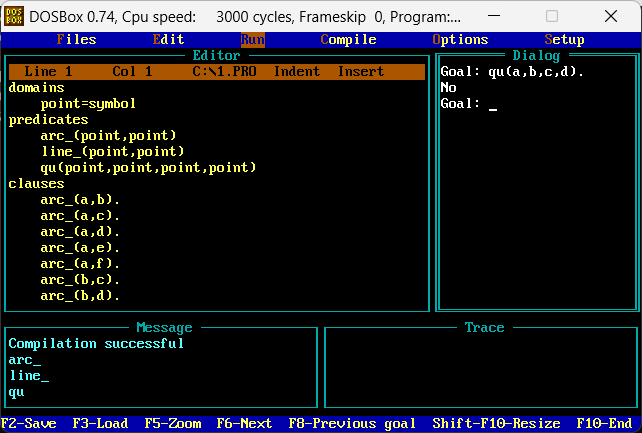Click the clause 'arc_(a,d).'
This screenshot has width=642, height=433.
(x=80, y=232)
